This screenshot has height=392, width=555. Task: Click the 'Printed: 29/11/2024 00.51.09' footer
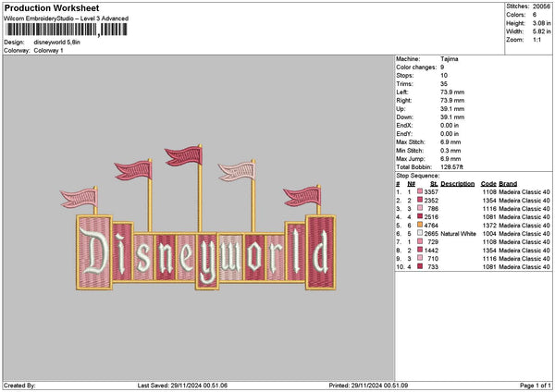point(368,386)
